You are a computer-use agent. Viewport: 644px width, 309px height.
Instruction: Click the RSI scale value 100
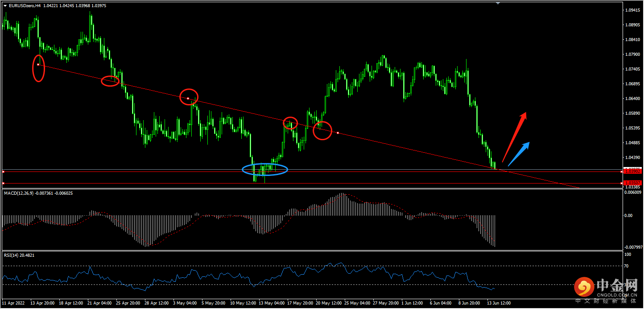point(628,255)
